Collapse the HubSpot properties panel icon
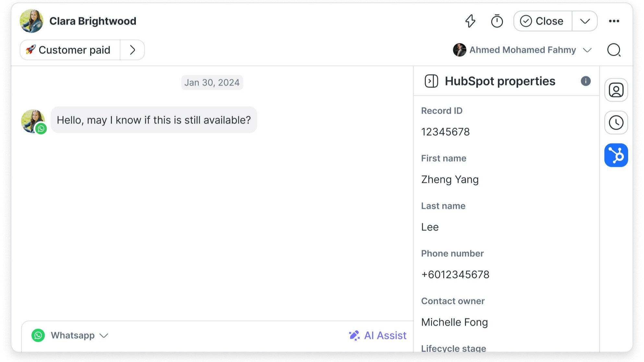 (x=431, y=81)
